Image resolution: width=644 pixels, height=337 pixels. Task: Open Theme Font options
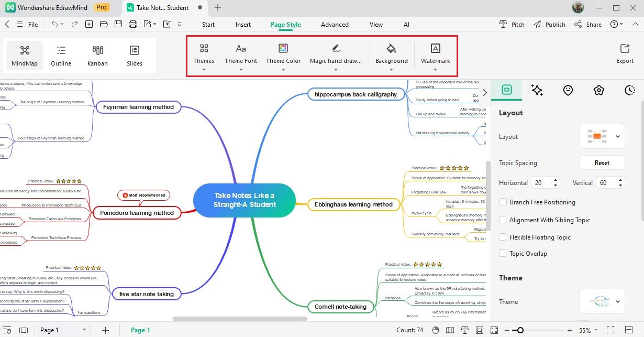tap(241, 56)
